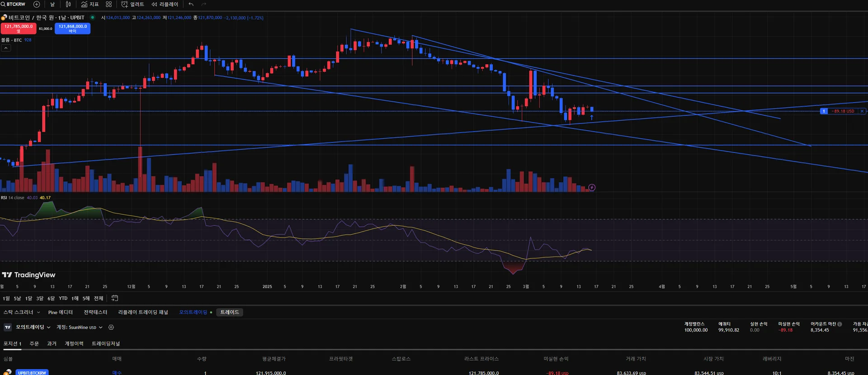Viewport: 868px width, 375px height.
Task: Collapse the indicator legend chevron
Action: coord(6,48)
